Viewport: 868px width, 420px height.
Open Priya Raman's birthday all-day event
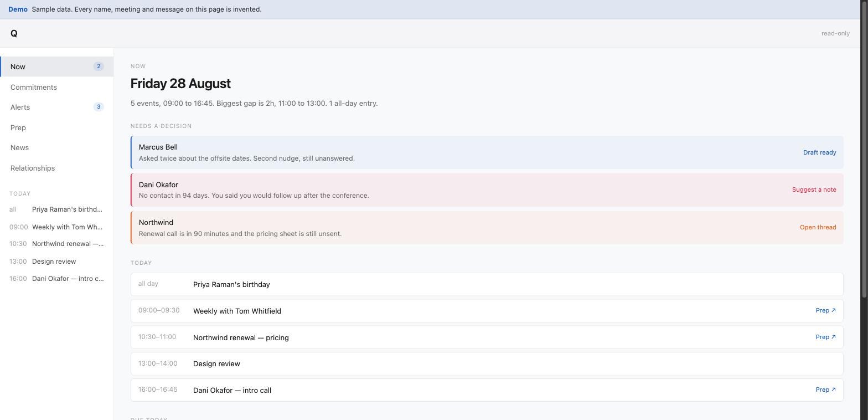(x=487, y=284)
